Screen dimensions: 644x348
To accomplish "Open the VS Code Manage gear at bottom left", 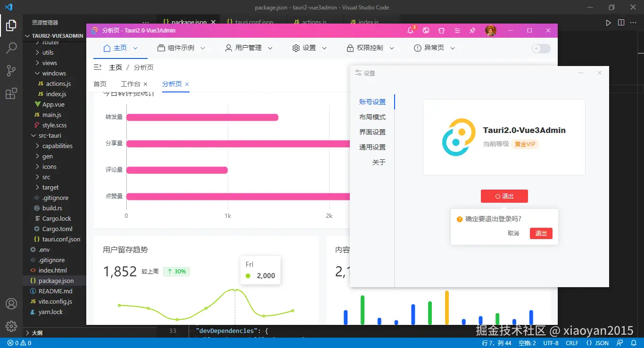I will click(11, 326).
